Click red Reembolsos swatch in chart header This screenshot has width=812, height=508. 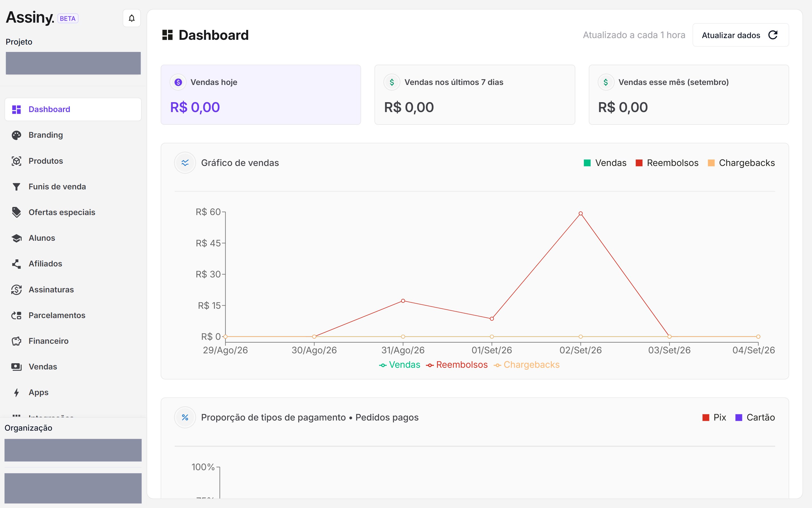coord(639,163)
